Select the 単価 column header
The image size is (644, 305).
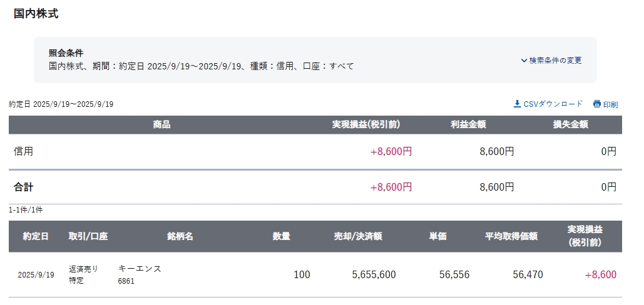pos(438,236)
